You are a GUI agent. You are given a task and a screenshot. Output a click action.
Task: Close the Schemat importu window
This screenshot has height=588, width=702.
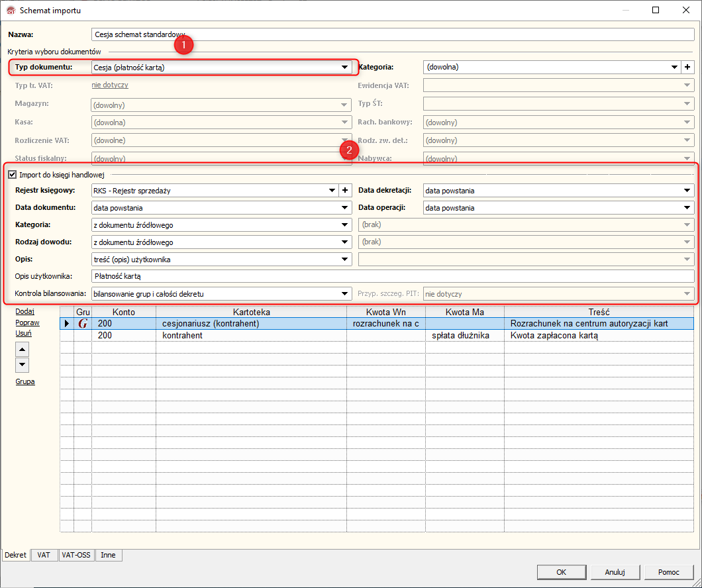pyautogui.click(x=686, y=10)
